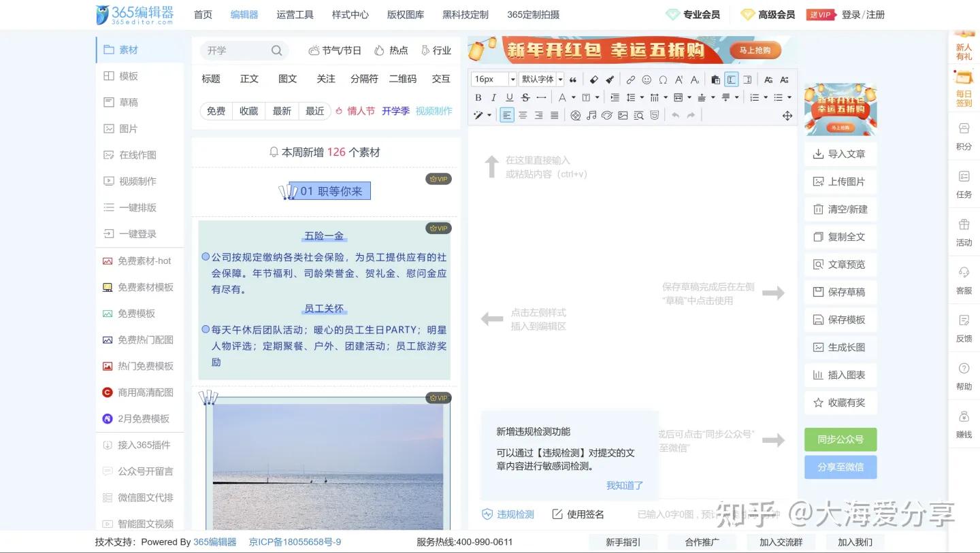
Task: Clear formatting with the eraser icon
Action: [x=593, y=79]
